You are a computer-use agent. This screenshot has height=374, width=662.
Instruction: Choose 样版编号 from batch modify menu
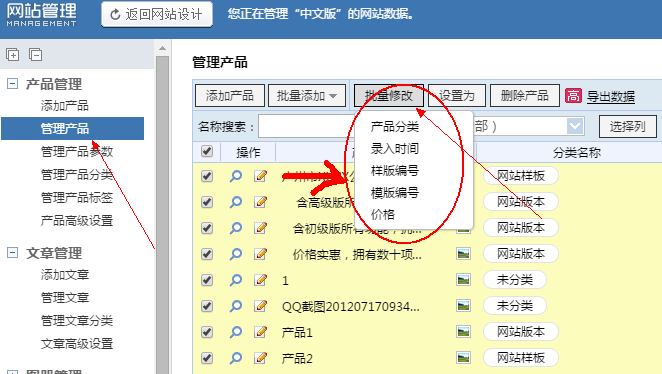pyautogui.click(x=395, y=171)
